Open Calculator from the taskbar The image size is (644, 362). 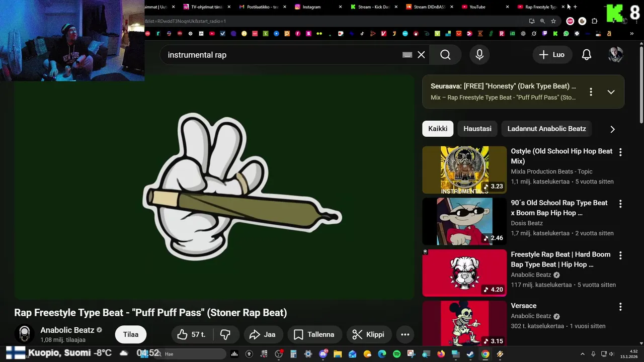[293, 354]
